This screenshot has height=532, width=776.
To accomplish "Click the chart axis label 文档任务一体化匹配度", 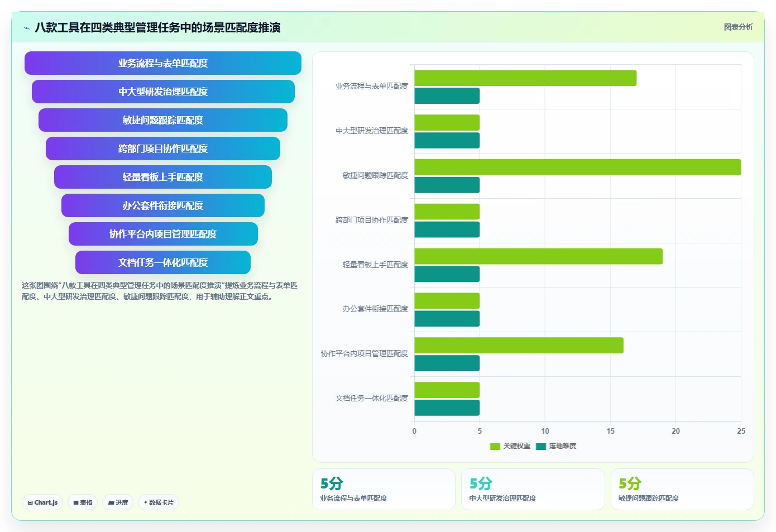I will (372, 398).
